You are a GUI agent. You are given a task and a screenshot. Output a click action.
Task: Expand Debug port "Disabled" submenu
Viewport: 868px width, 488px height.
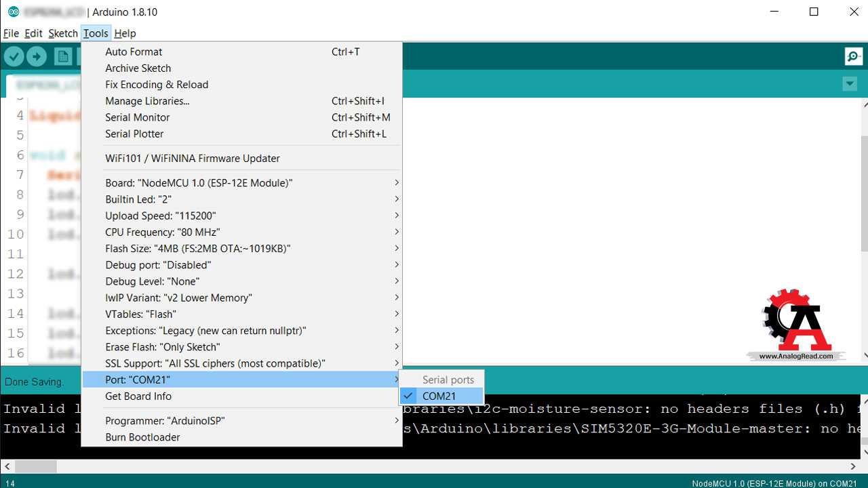[241, 265]
